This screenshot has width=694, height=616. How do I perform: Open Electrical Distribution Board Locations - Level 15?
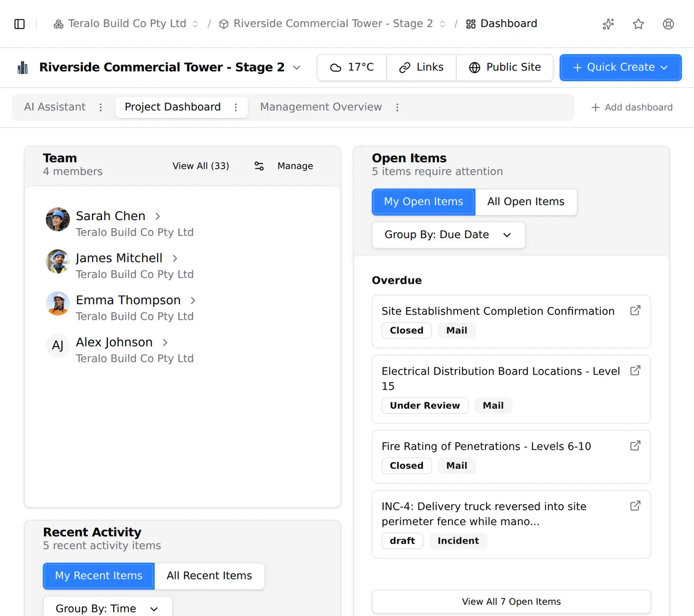[x=501, y=378]
